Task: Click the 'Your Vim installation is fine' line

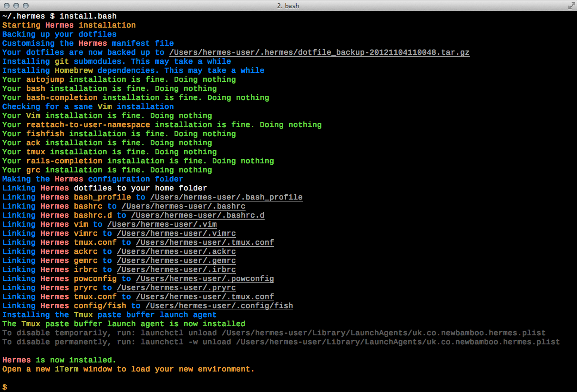Action: [x=107, y=116]
